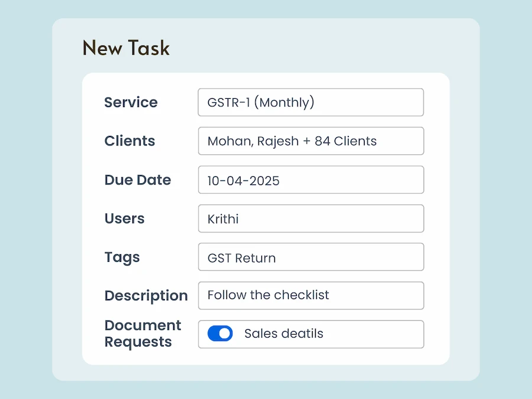This screenshot has height=399, width=532.
Task: Select the Users label
Action: [124, 218]
